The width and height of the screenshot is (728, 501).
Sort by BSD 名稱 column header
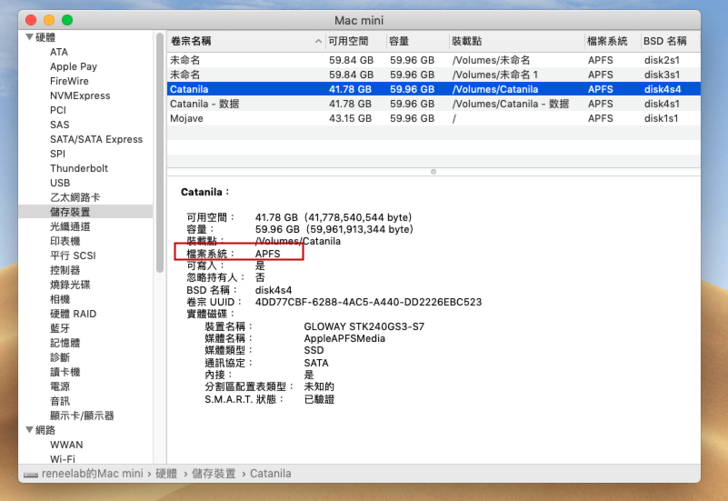tap(665, 41)
